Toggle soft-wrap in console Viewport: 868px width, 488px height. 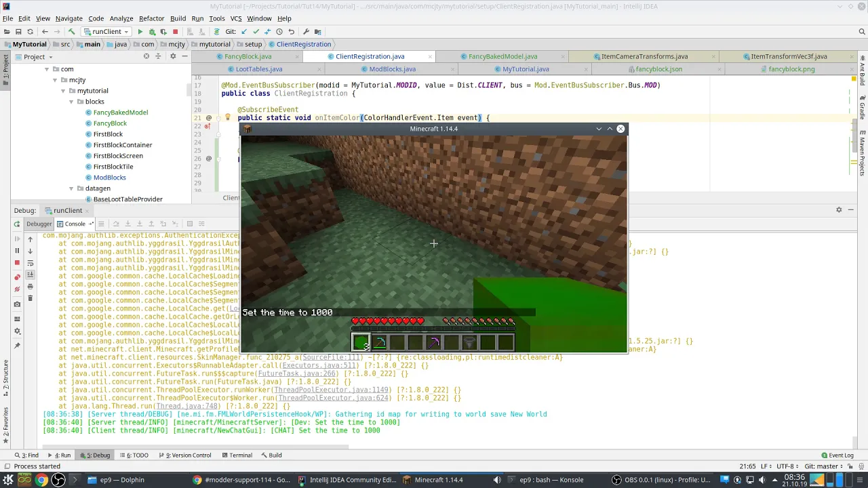click(x=30, y=262)
